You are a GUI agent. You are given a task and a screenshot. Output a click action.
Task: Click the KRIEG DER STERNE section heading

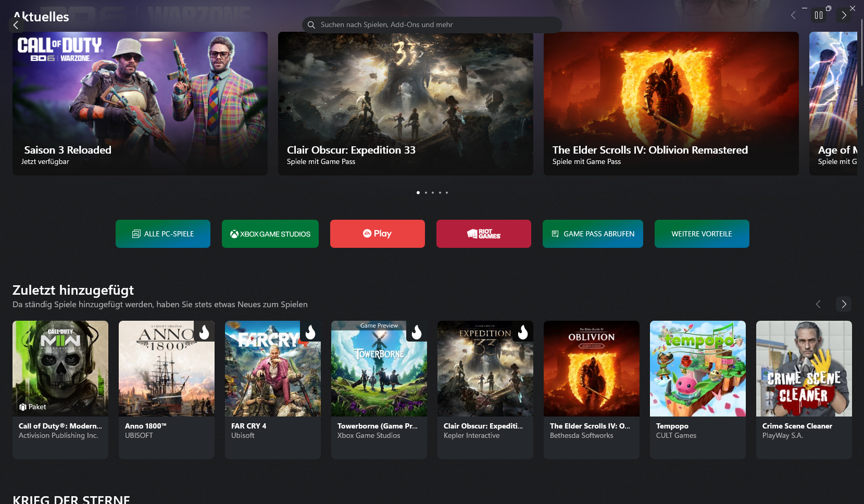click(x=71, y=499)
